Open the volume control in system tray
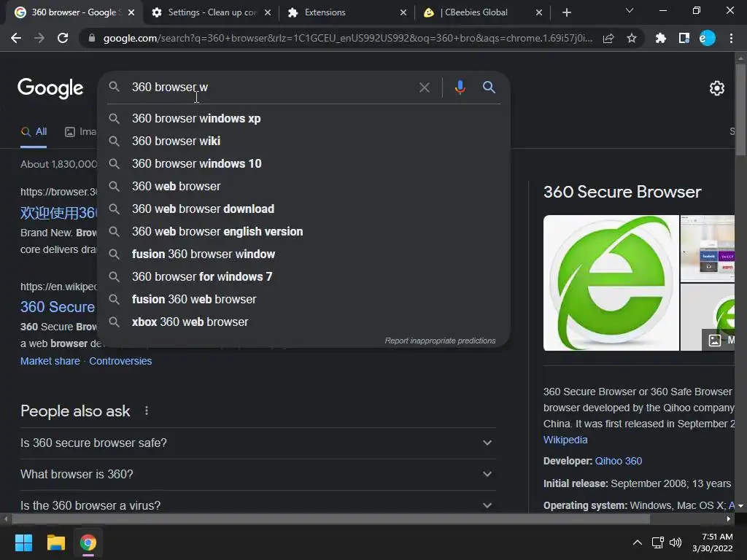The height and width of the screenshot is (560, 747). click(x=676, y=542)
